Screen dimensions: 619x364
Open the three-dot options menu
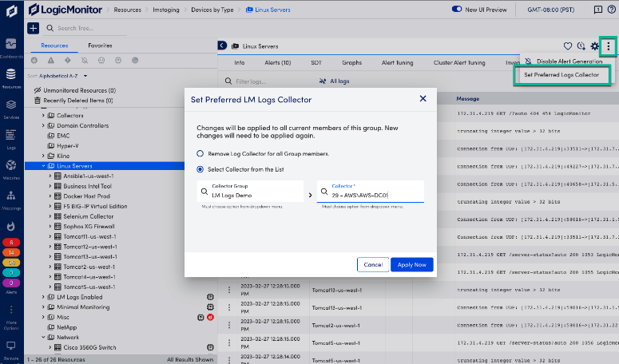(608, 46)
